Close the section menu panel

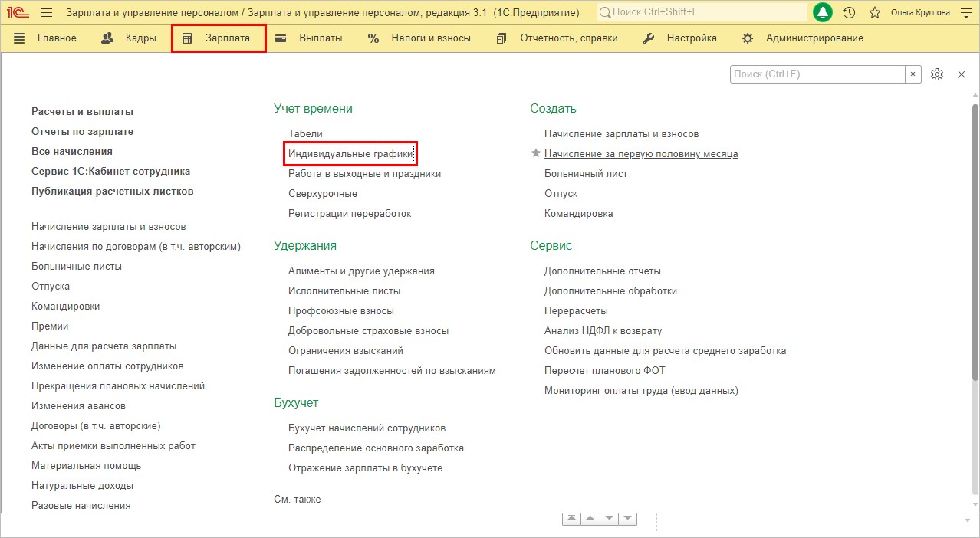(962, 74)
